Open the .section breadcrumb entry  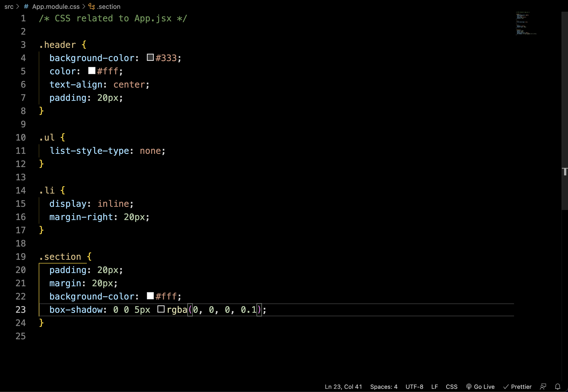[x=109, y=6]
